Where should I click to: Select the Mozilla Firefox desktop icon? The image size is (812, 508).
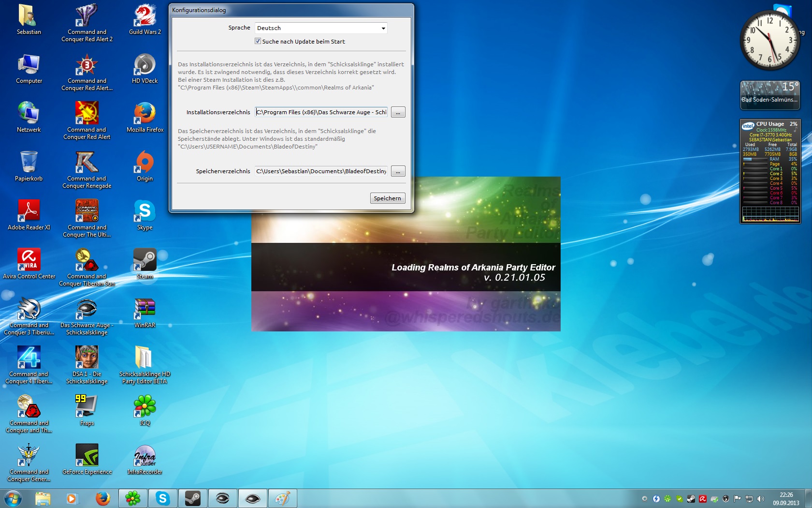[x=145, y=118]
